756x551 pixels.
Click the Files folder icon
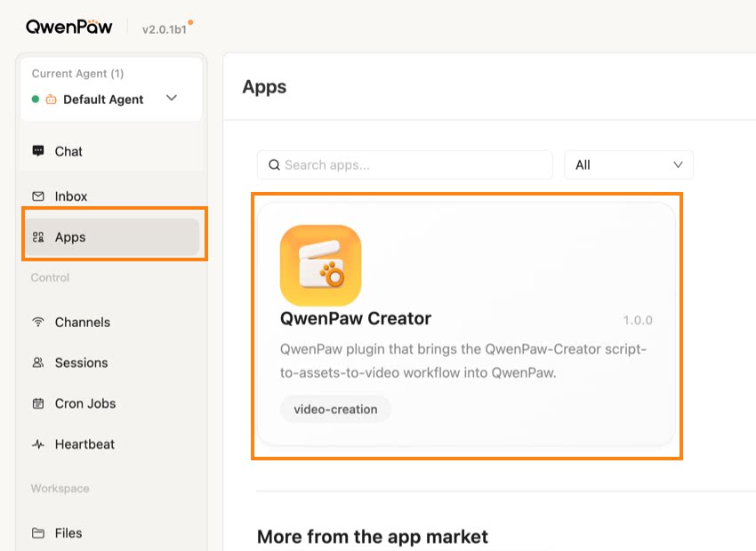click(x=38, y=533)
